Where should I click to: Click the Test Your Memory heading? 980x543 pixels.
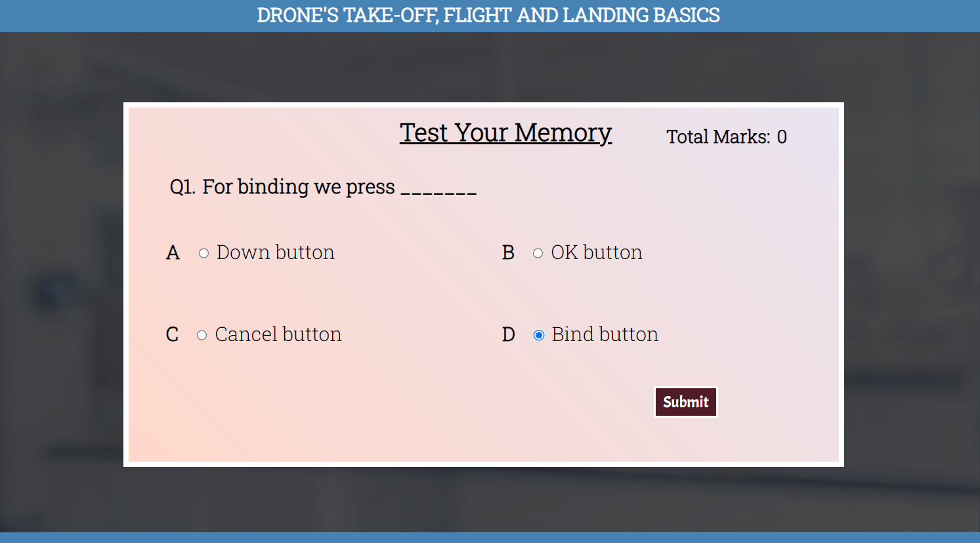pyautogui.click(x=506, y=133)
